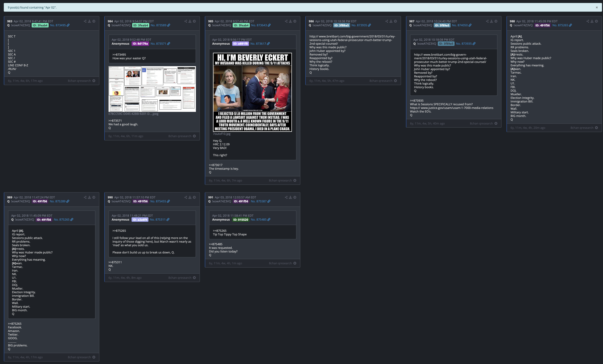Click the file name 7outof10.jpg

tap(222, 134)
